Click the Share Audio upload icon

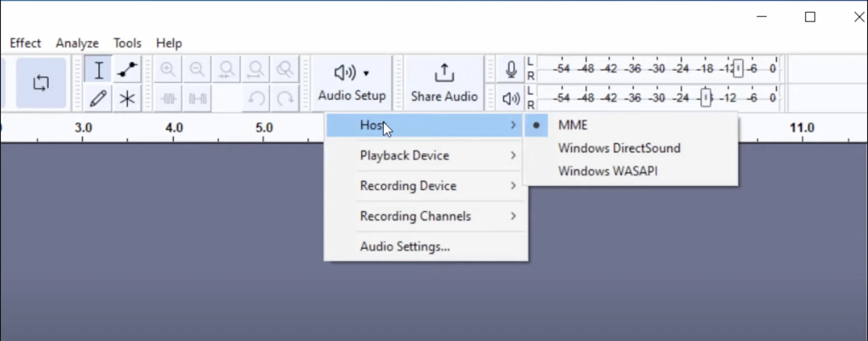tap(444, 73)
